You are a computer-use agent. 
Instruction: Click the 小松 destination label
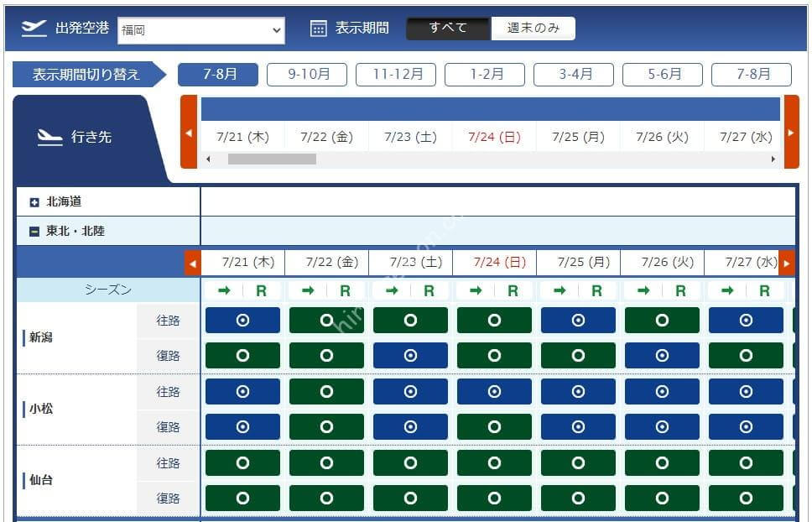pyautogui.click(x=40, y=409)
